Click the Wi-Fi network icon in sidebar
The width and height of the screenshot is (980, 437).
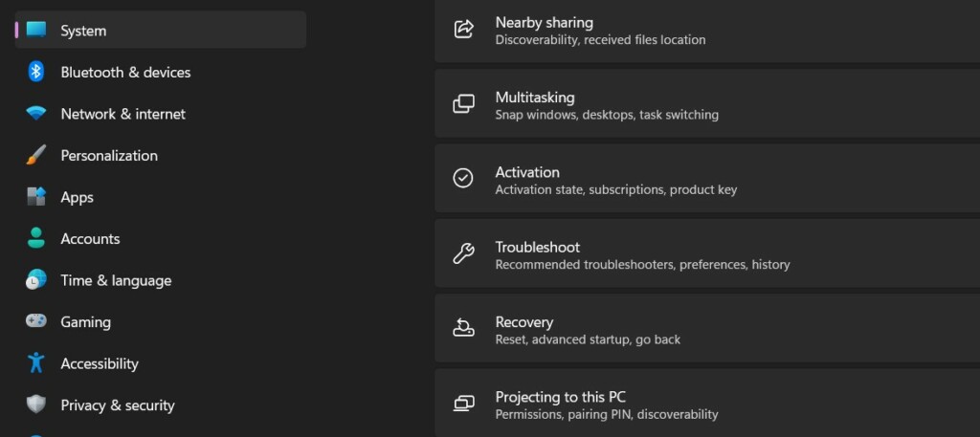click(x=36, y=114)
